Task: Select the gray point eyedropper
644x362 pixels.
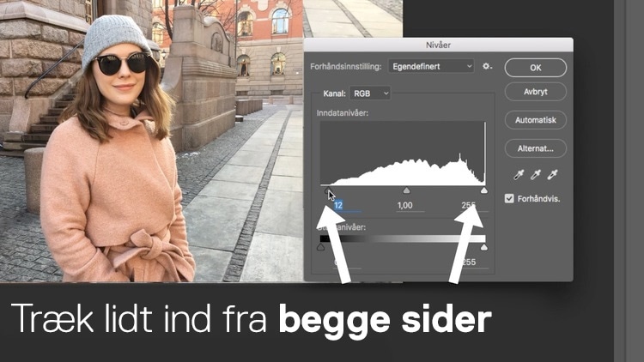Action: tap(535, 175)
